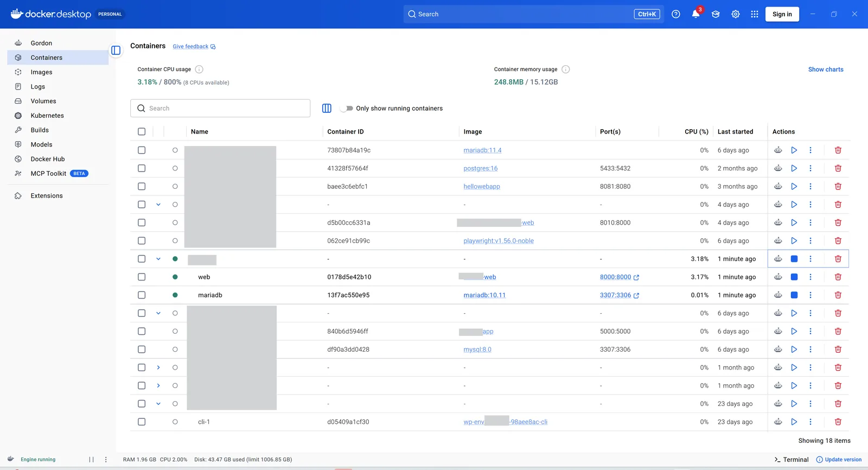Toggle Only show running containers
This screenshot has width=868, height=470.
(347, 109)
